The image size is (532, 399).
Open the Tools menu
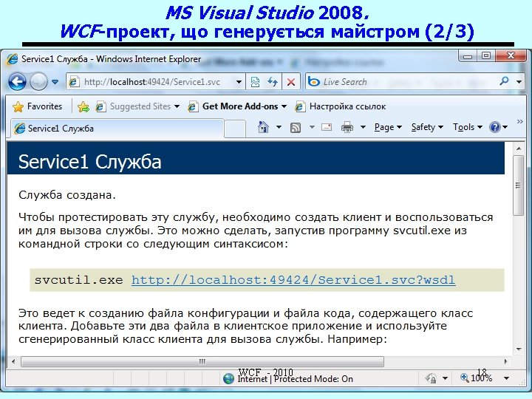point(468,127)
